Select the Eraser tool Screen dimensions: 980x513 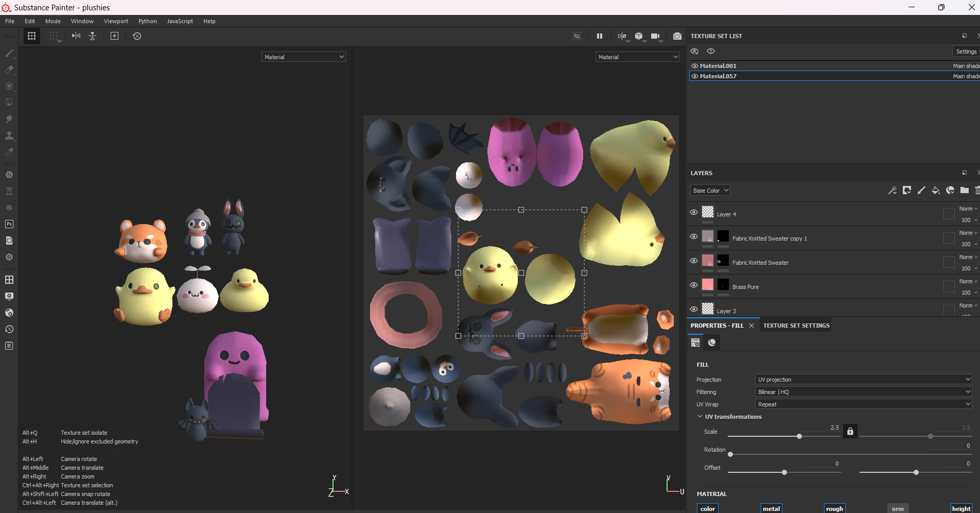(9, 71)
